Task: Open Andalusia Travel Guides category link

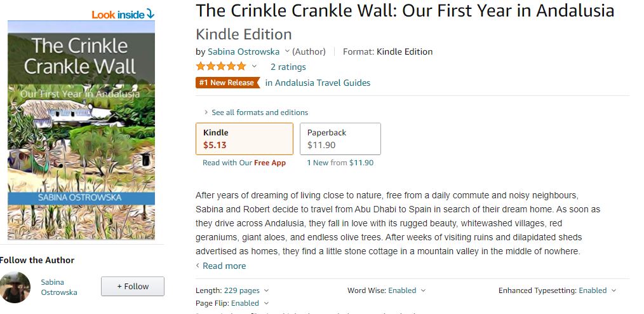Action: click(318, 83)
